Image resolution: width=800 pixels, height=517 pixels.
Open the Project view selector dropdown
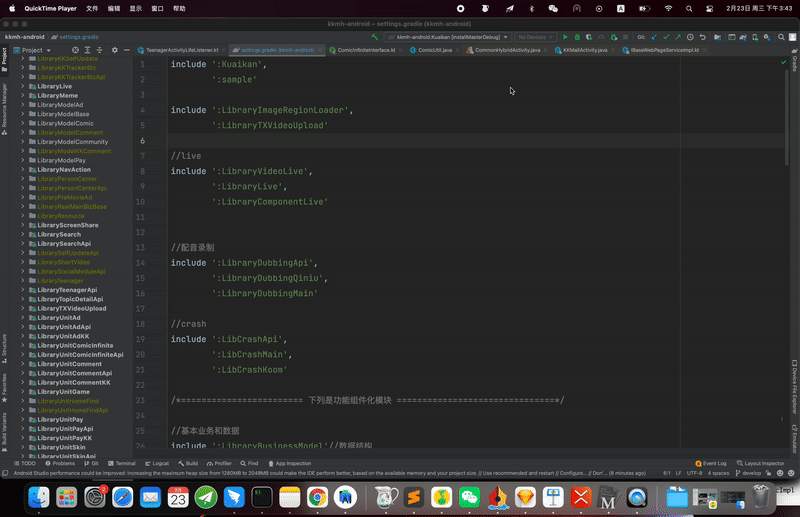coord(32,50)
